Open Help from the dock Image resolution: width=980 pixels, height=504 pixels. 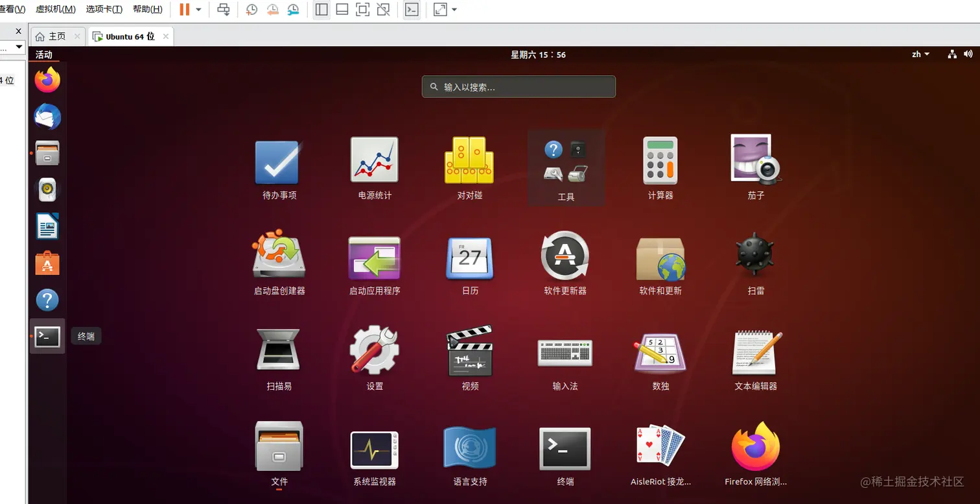[47, 300]
